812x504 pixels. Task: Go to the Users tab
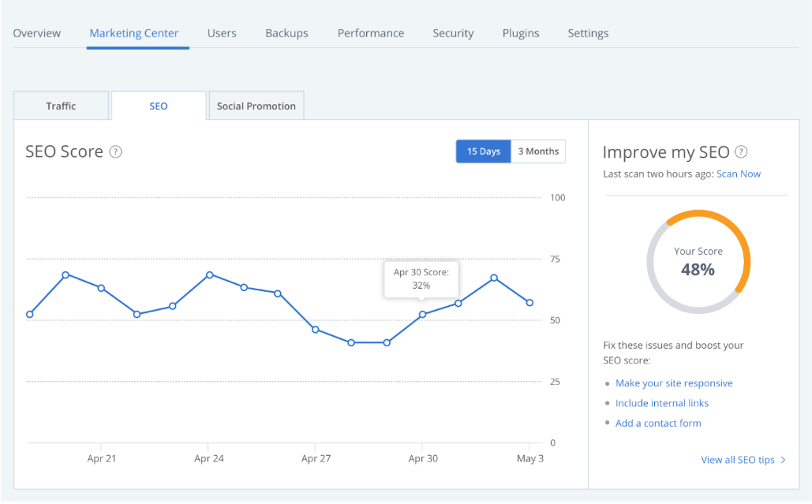(x=222, y=33)
